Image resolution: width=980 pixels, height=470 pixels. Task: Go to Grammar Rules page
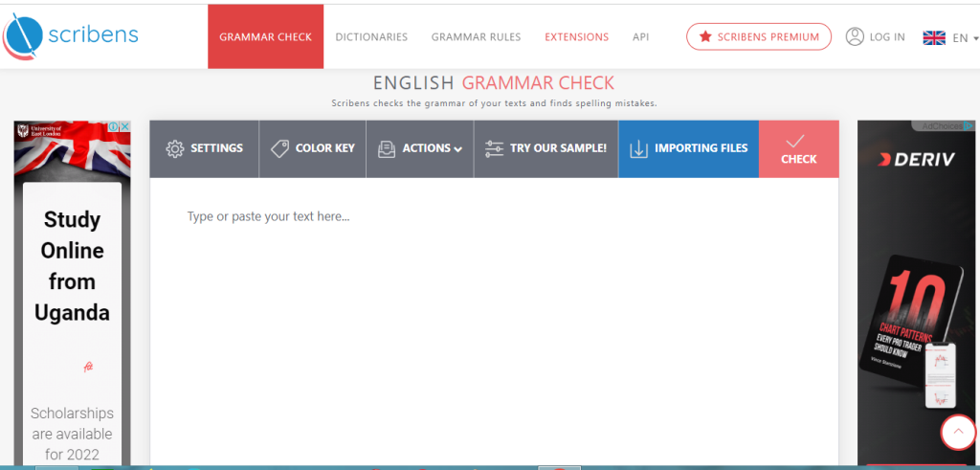(x=476, y=37)
